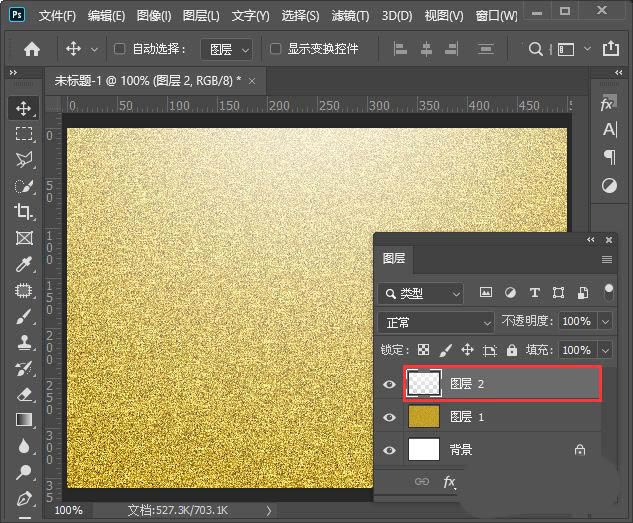
Task: Add a layer style fx button
Action: tap(449, 481)
